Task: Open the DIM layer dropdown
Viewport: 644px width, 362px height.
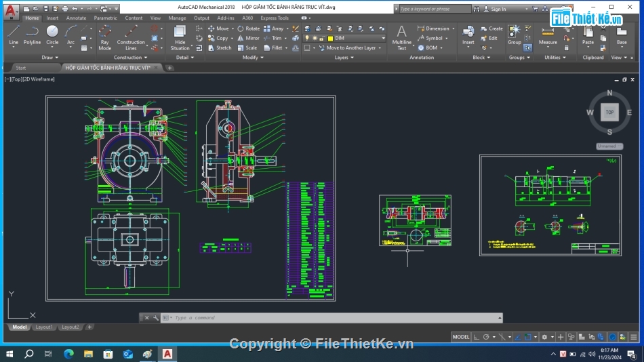Action: coord(384,38)
